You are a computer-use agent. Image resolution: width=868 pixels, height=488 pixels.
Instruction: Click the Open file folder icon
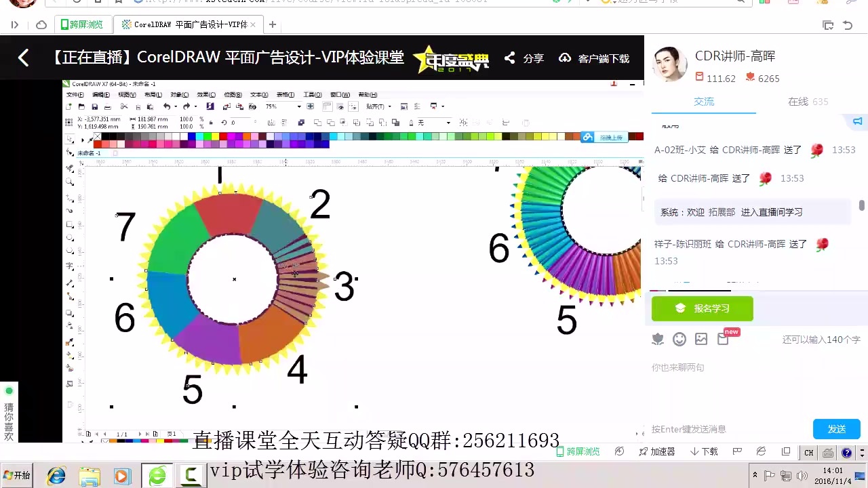pyautogui.click(x=82, y=106)
